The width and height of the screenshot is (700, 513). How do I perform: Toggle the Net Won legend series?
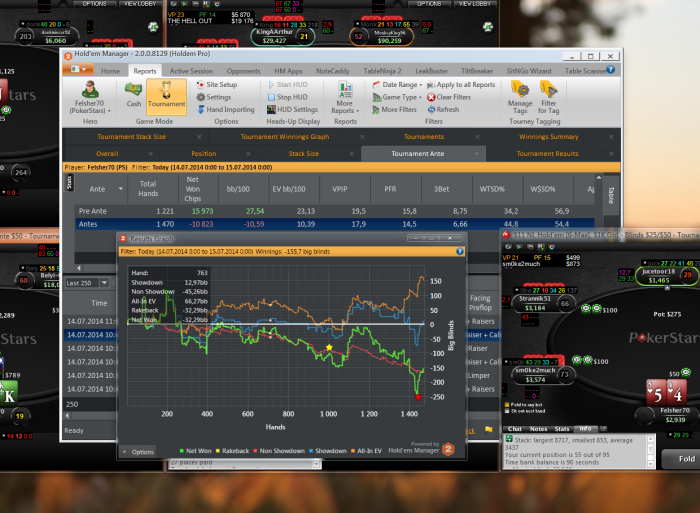click(x=195, y=451)
